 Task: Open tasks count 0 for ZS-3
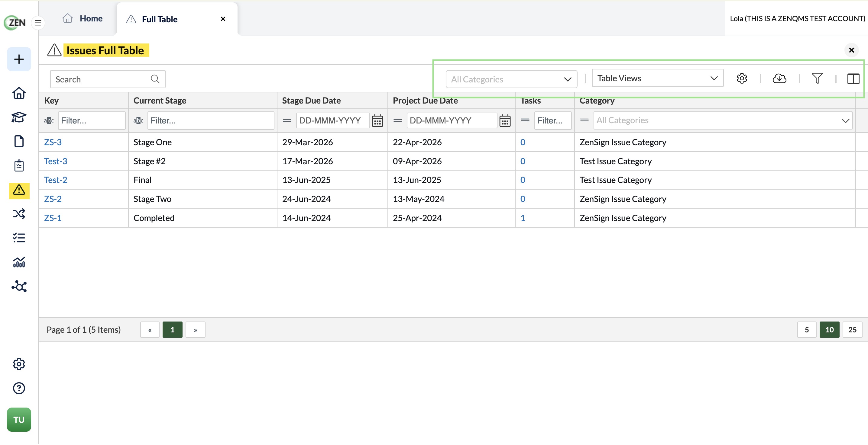tap(523, 142)
